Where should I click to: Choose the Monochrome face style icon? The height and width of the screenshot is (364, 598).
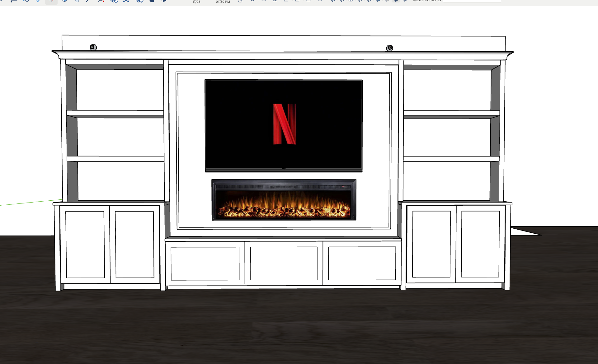click(387, 1)
